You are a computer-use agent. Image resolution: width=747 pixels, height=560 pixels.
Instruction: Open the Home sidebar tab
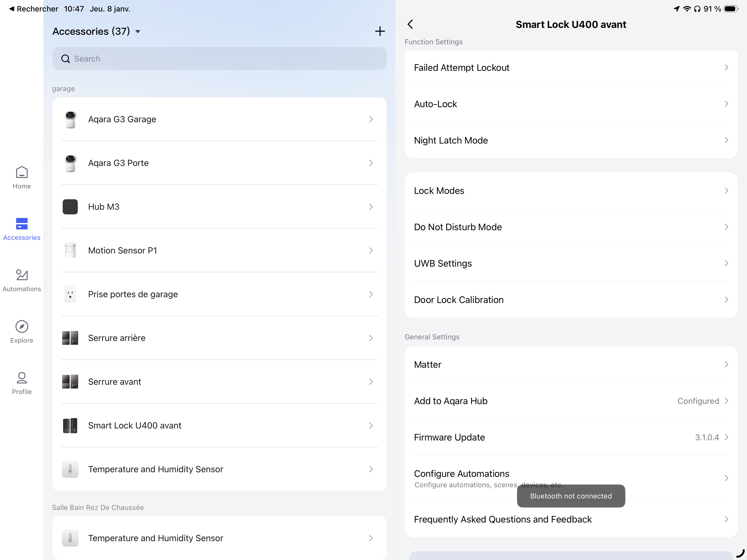[22, 178]
